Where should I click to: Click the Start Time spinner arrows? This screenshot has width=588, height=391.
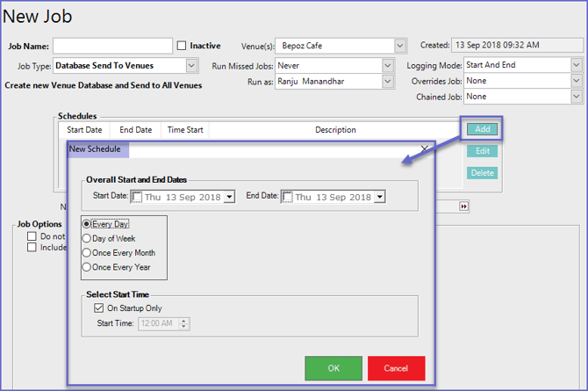click(183, 323)
